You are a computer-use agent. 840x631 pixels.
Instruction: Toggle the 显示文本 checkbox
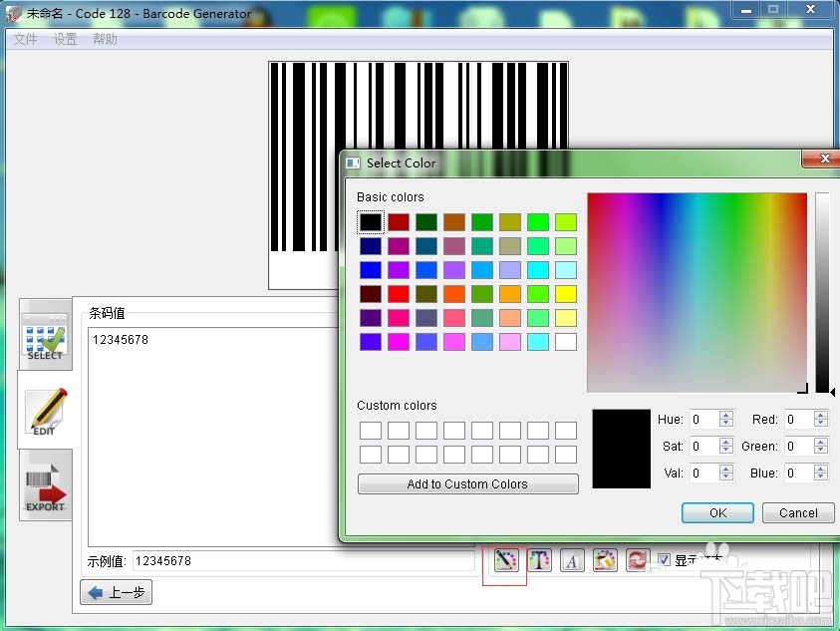pyautogui.click(x=664, y=560)
